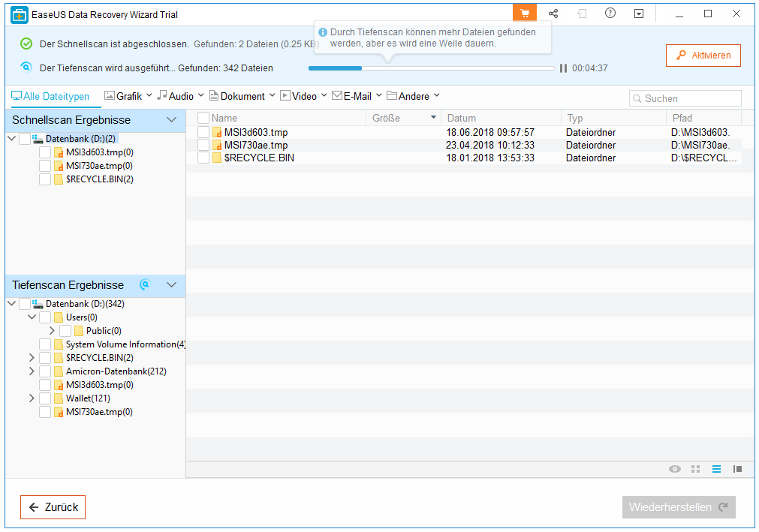Image resolution: width=759 pixels, height=532 pixels.
Task: Open the help question mark icon
Action: coord(610,13)
